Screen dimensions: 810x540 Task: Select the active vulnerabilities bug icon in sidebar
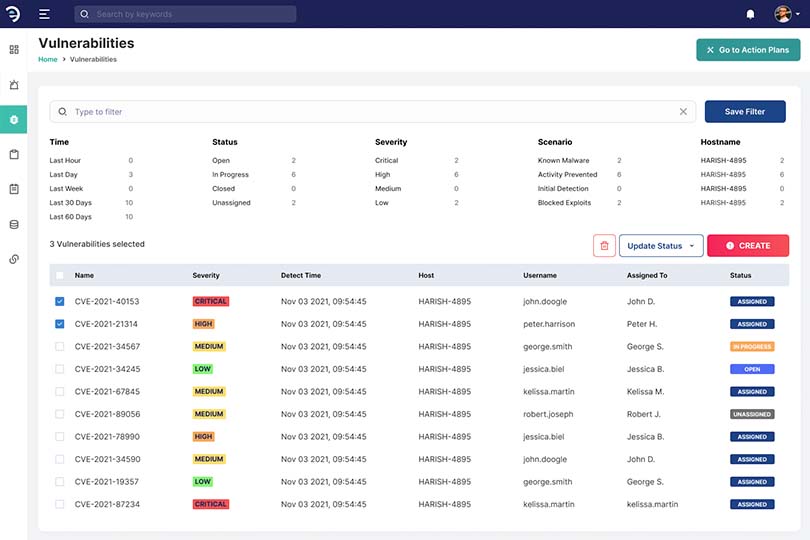pos(14,120)
